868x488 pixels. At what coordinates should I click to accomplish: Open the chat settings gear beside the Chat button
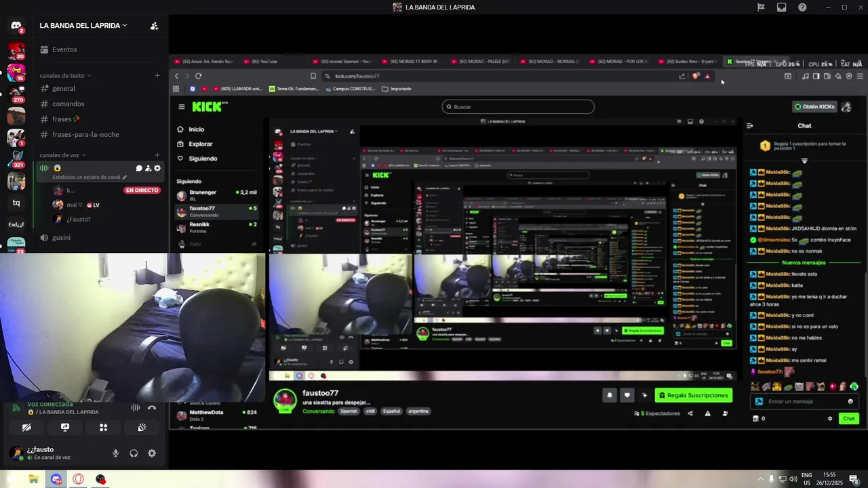[x=829, y=419]
